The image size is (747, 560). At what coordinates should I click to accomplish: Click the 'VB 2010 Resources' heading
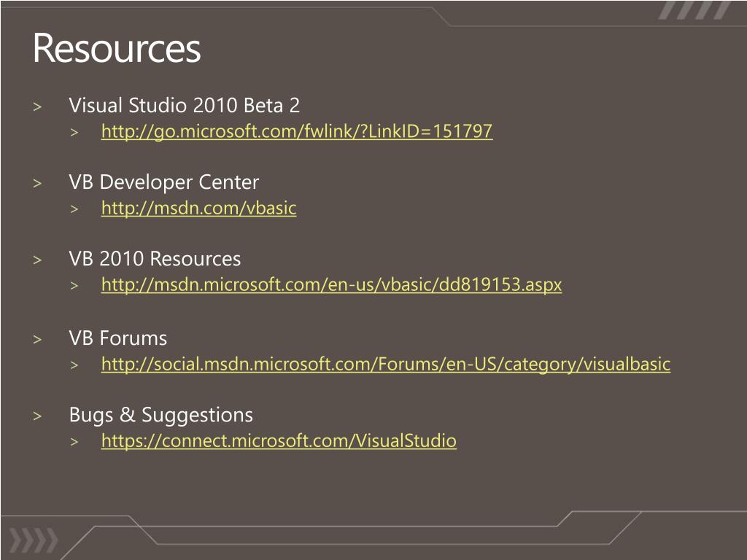(x=155, y=259)
